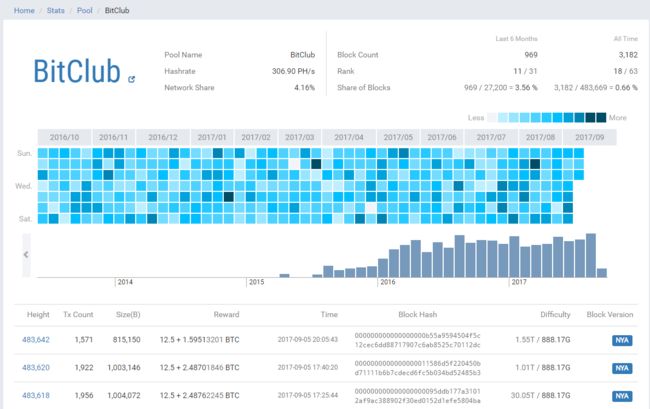This screenshot has height=409, width=650.
Task: Click the left arrow on the history chart
Action: click(x=26, y=255)
